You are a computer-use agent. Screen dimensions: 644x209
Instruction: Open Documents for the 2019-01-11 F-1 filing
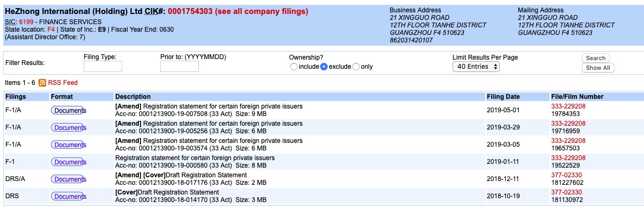click(69, 162)
